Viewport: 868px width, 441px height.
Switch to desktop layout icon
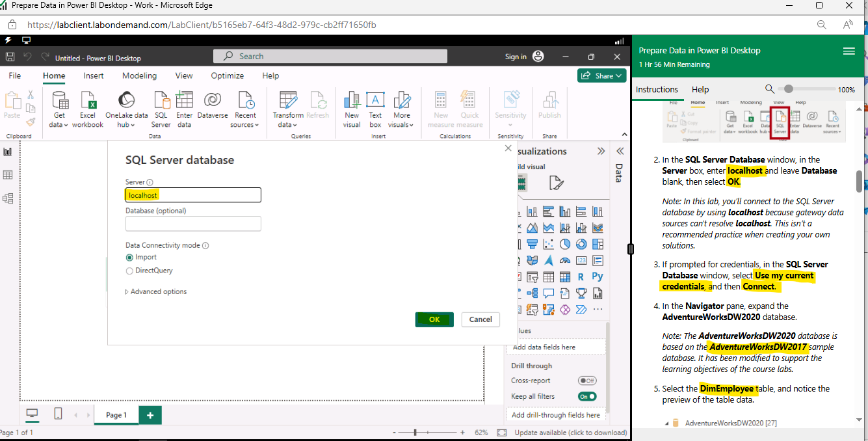click(31, 414)
